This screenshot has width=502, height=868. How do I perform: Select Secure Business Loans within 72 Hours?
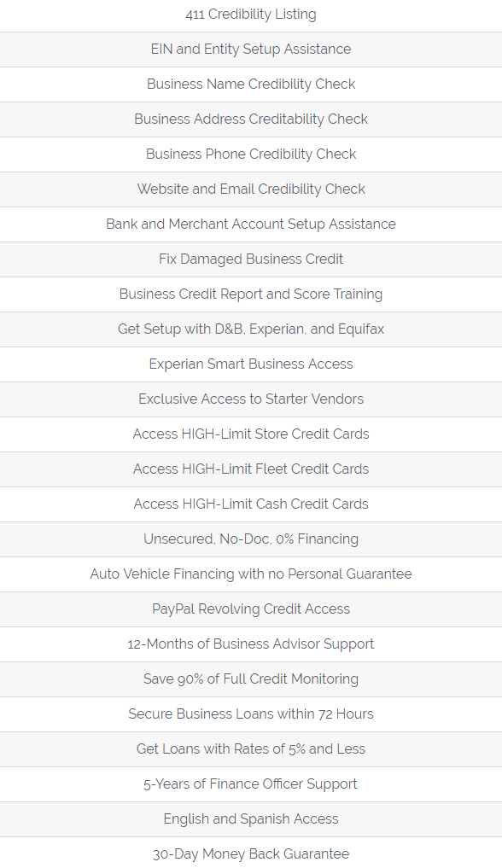pos(251,714)
